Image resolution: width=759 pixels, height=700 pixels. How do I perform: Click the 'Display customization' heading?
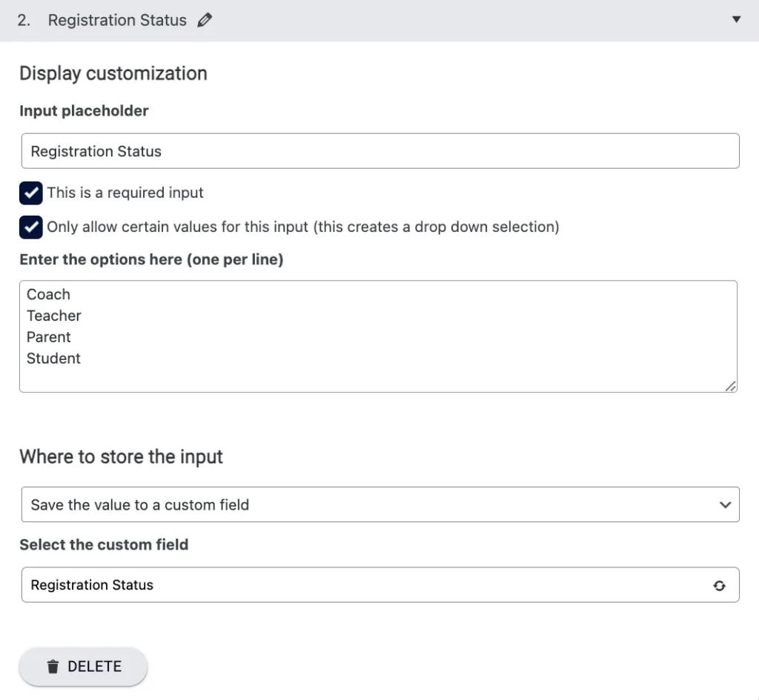[113, 73]
